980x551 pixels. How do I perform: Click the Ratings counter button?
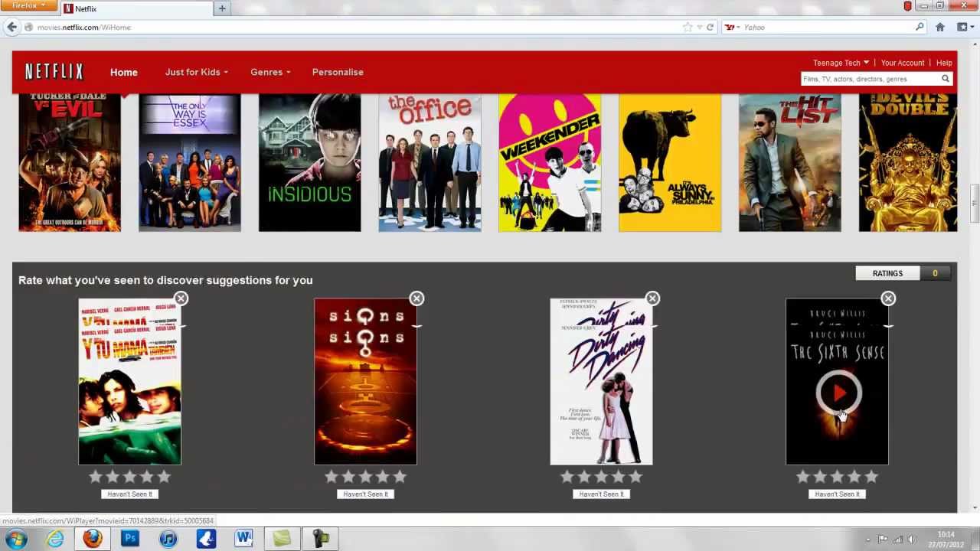[x=903, y=273]
